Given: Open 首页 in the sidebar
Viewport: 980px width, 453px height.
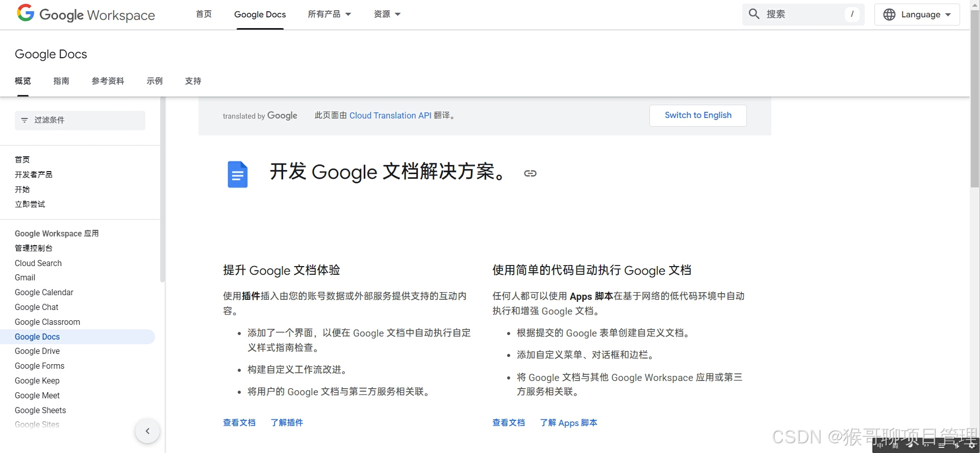Looking at the screenshot, I should 22,160.
